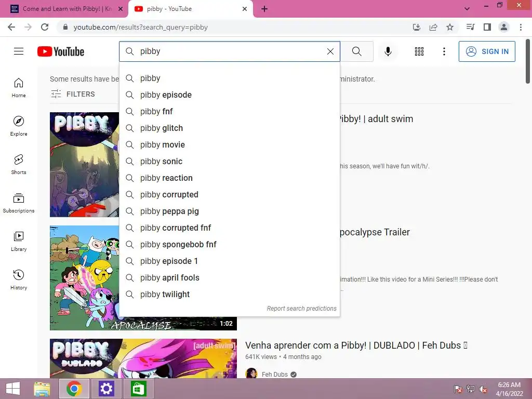Open PC settings gear in taskbar
The width and height of the screenshot is (532, 399).
tap(106, 389)
